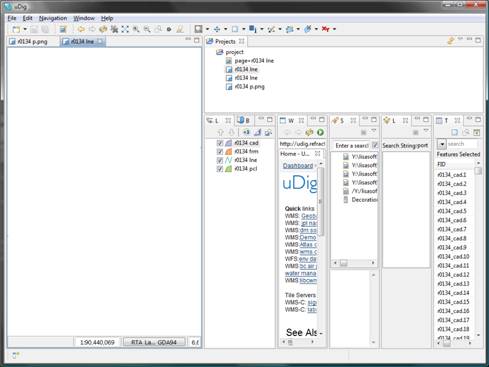Image resolution: width=489 pixels, height=367 pixels.
Task: Click the scale field showing 1:90,440,069
Action: (97, 342)
